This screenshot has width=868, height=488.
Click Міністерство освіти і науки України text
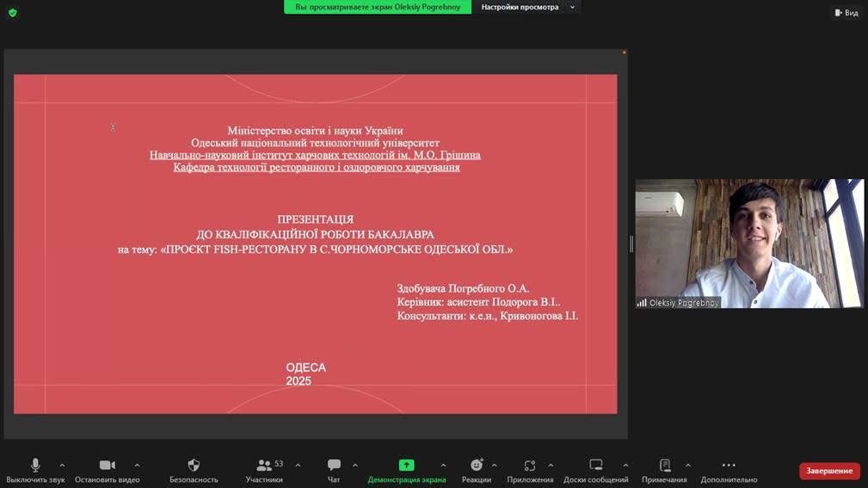315,131
